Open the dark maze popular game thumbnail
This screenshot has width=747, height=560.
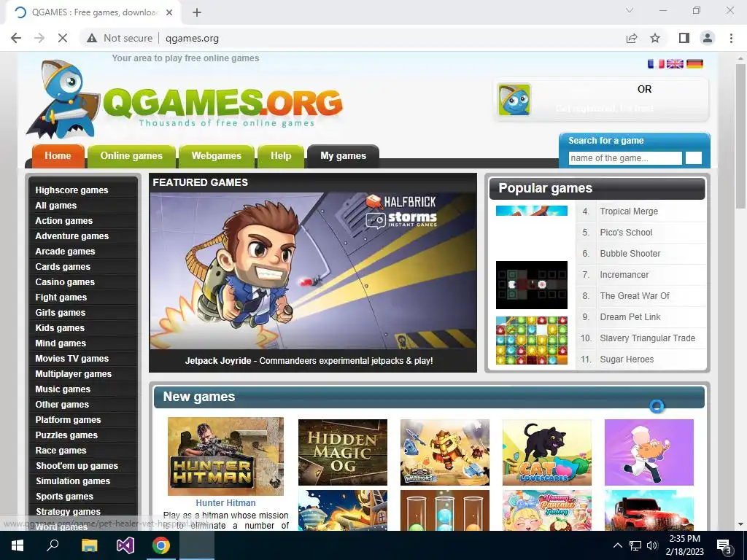(x=532, y=285)
